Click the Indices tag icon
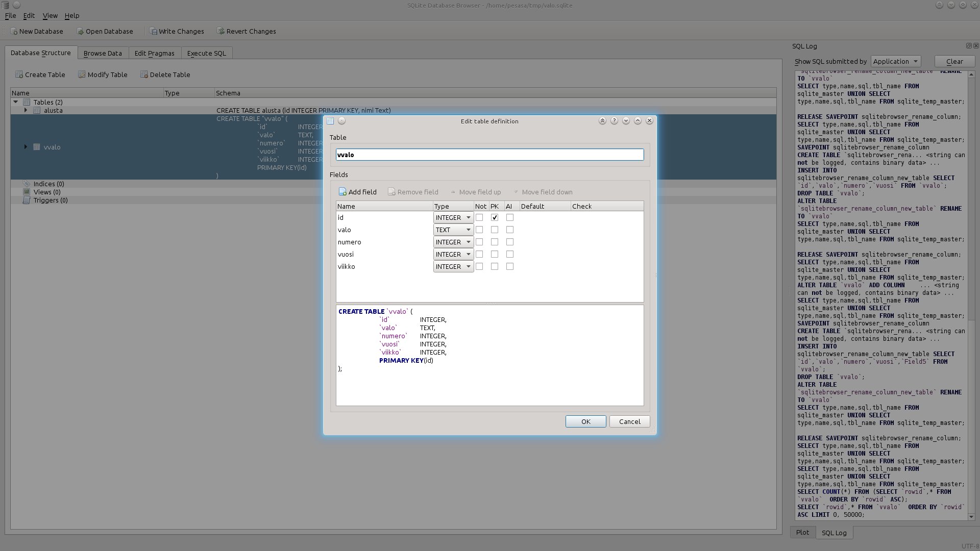Screen dimensions: 980x551 pyautogui.click(x=27, y=184)
